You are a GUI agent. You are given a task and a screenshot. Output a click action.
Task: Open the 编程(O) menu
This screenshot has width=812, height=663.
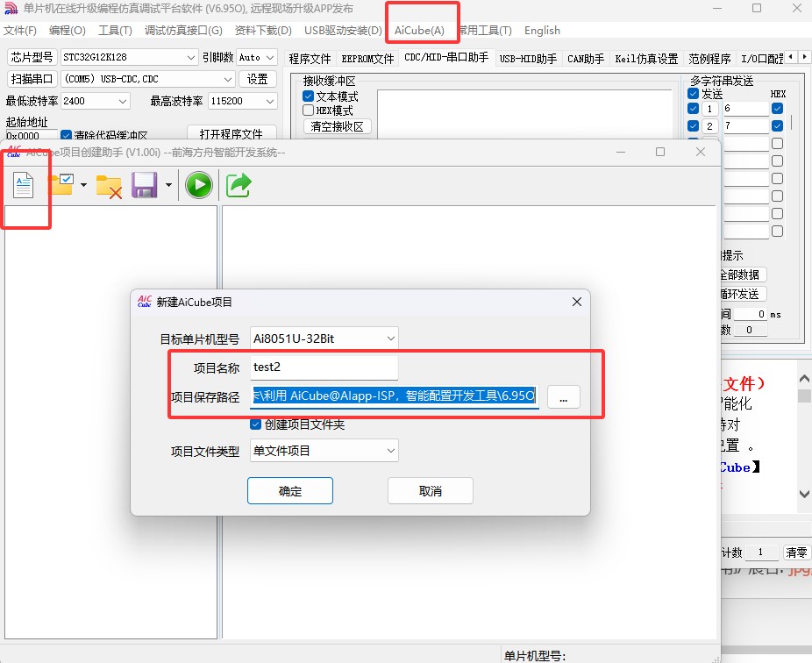(x=68, y=31)
